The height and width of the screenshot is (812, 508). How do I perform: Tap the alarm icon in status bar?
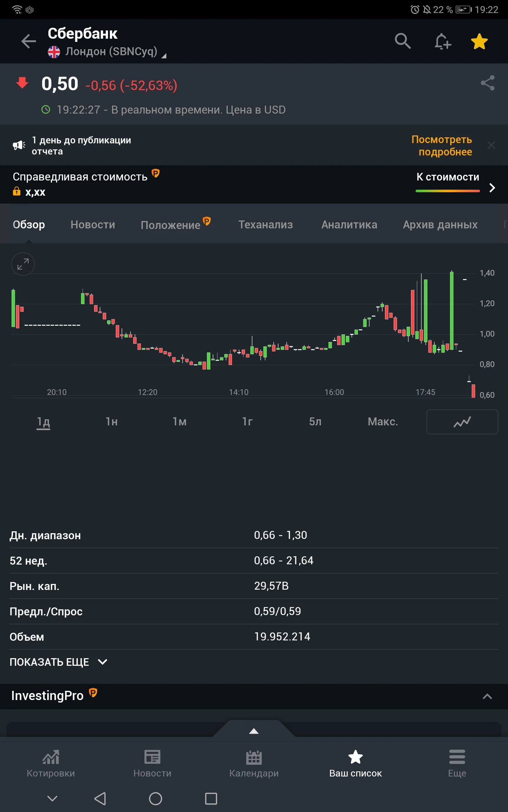415,10
